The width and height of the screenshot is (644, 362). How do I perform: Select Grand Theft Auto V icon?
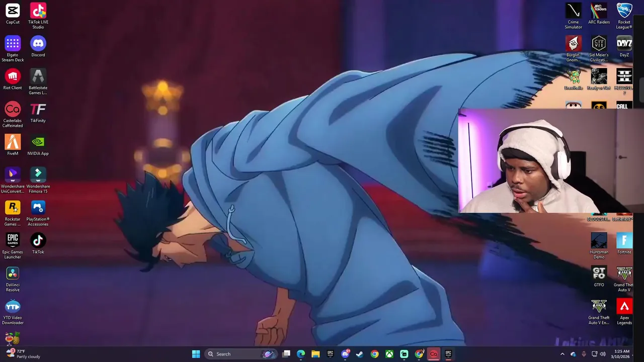(x=624, y=279)
